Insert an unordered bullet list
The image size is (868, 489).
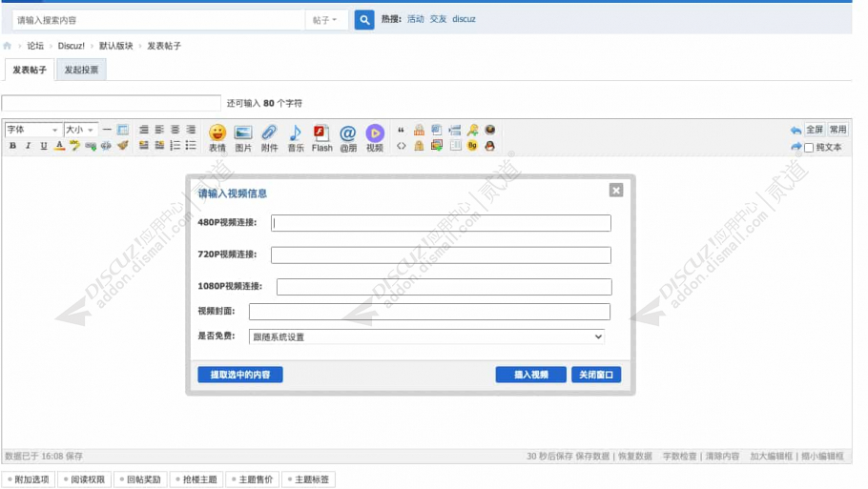[x=191, y=146]
